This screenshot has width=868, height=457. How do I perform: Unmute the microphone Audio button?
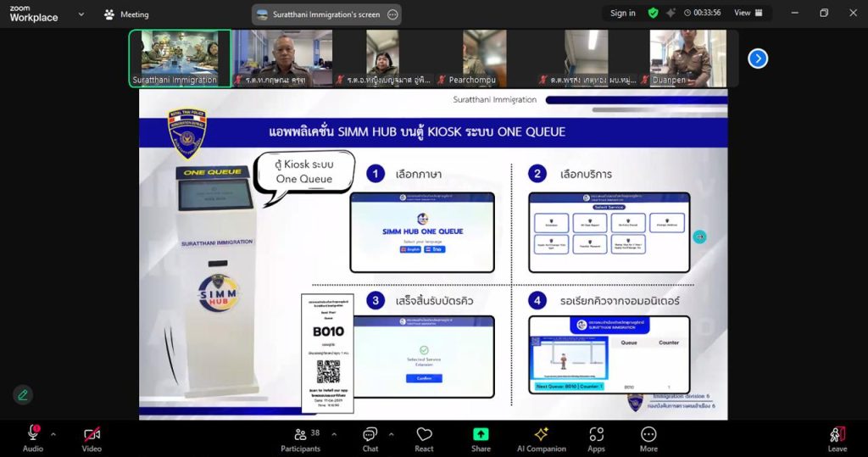33,437
